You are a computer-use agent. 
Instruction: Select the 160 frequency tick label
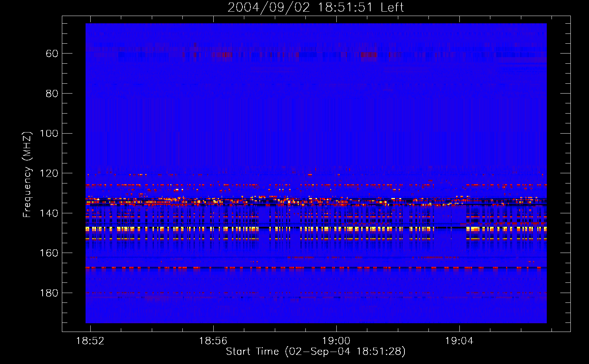tap(49, 253)
